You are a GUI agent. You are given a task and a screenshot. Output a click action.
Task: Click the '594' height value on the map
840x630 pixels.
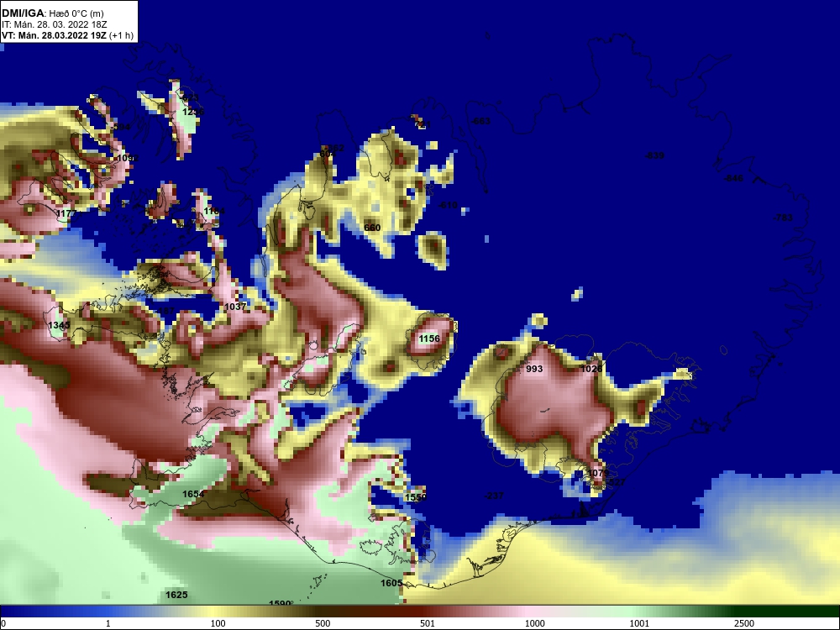(122, 127)
